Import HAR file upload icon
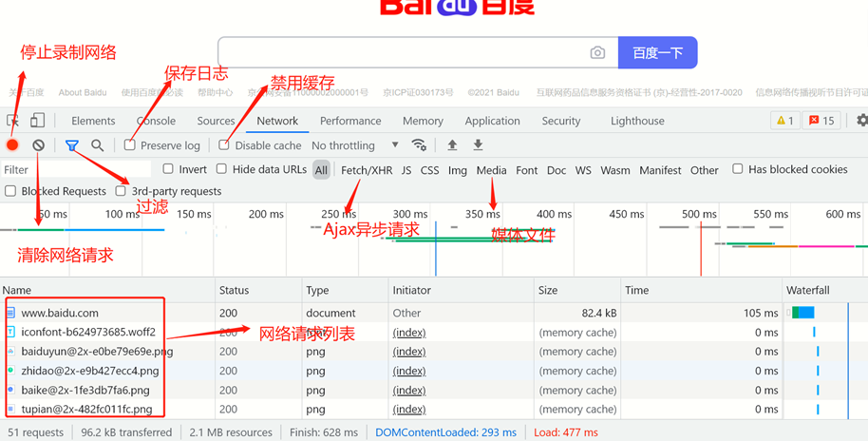This screenshot has width=868, height=441. [x=452, y=145]
